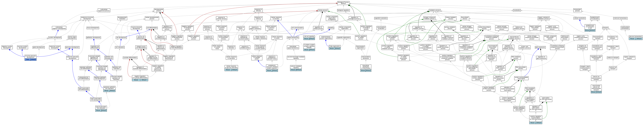Select 'multicellular organism development' node
644x125 pixels.
[59, 28]
